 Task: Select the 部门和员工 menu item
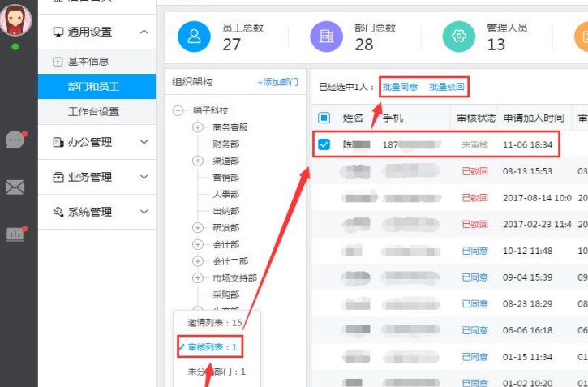pos(97,87)
